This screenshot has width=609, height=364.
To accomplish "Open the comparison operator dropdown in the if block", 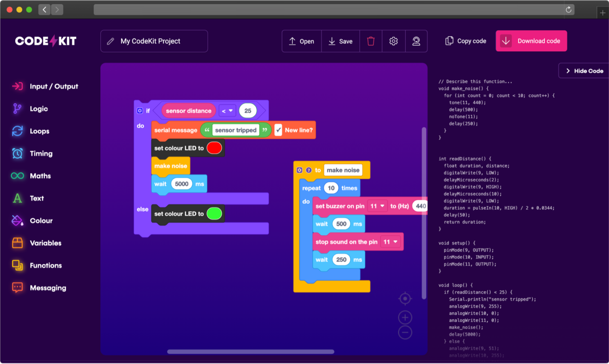I will pyautogui.click(x=227, y=111).
